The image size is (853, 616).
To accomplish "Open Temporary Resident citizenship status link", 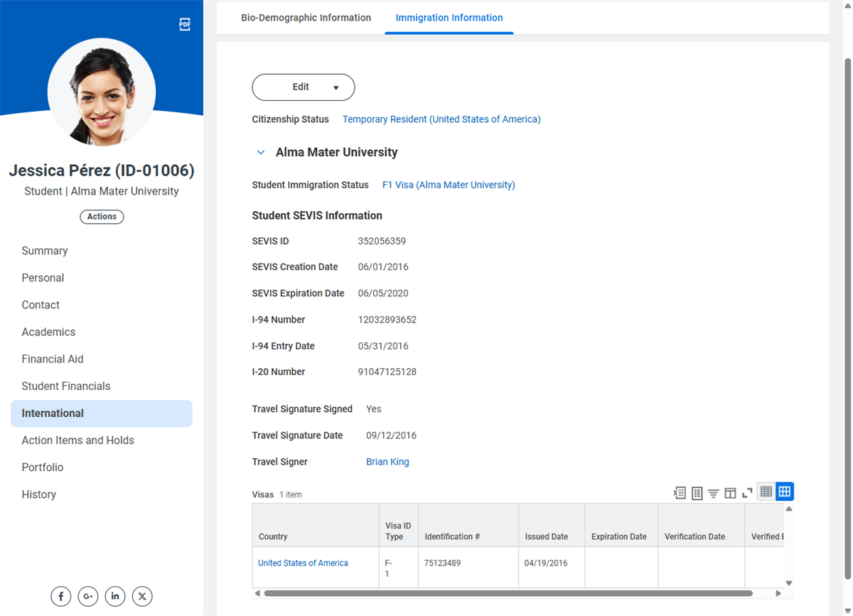I will pyautogui.click(x=441, y=119).
